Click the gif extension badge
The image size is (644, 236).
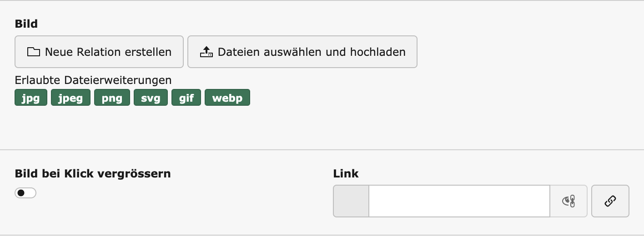186,98
